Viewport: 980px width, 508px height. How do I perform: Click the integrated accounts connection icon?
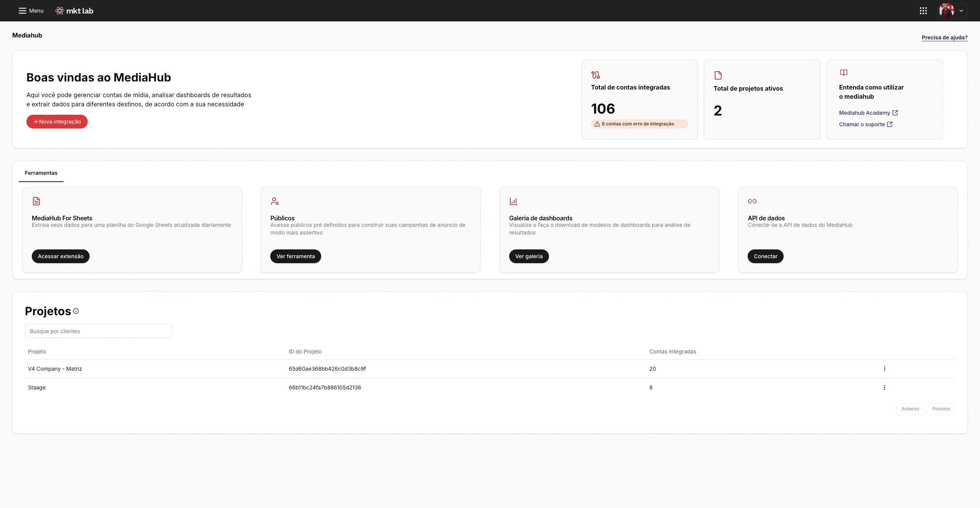[x=596, y=75]
